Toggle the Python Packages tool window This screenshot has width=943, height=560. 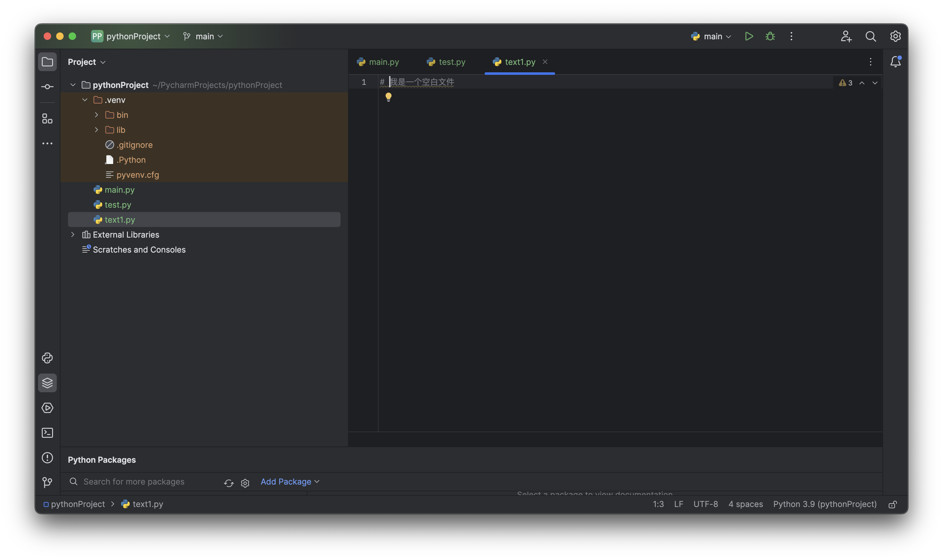pyautogui.click(x=47, y=383)
